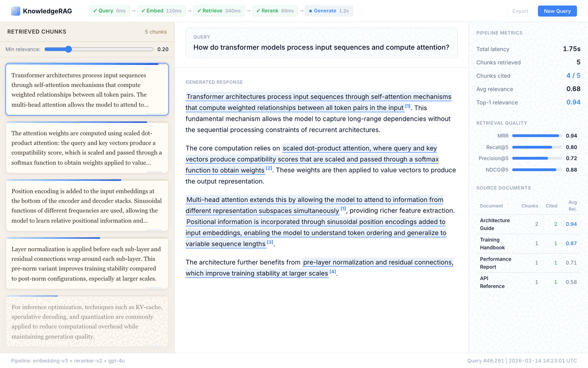Click the KnowledgeRAG logo icon

[x=16, y=11]
